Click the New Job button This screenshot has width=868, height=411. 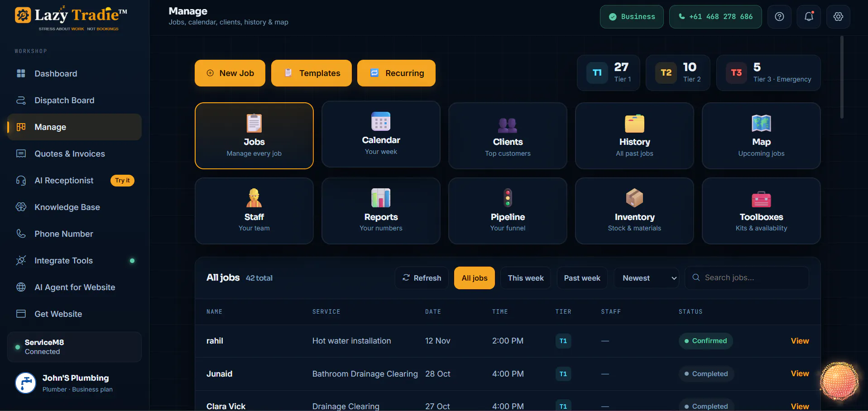tap(230, 73)
